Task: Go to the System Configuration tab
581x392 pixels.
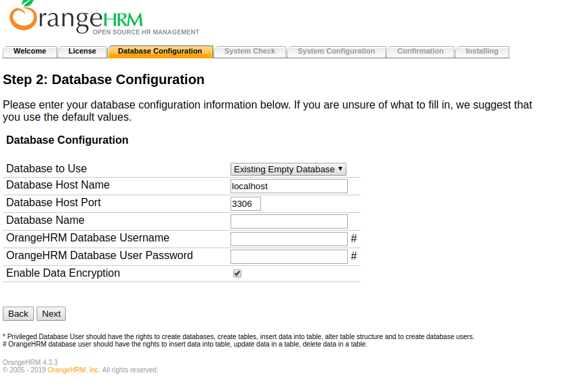Action: [x=336, y=52]
